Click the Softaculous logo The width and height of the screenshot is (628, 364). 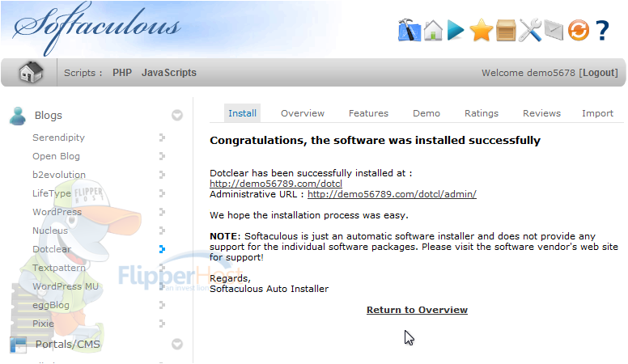[96, 28]
